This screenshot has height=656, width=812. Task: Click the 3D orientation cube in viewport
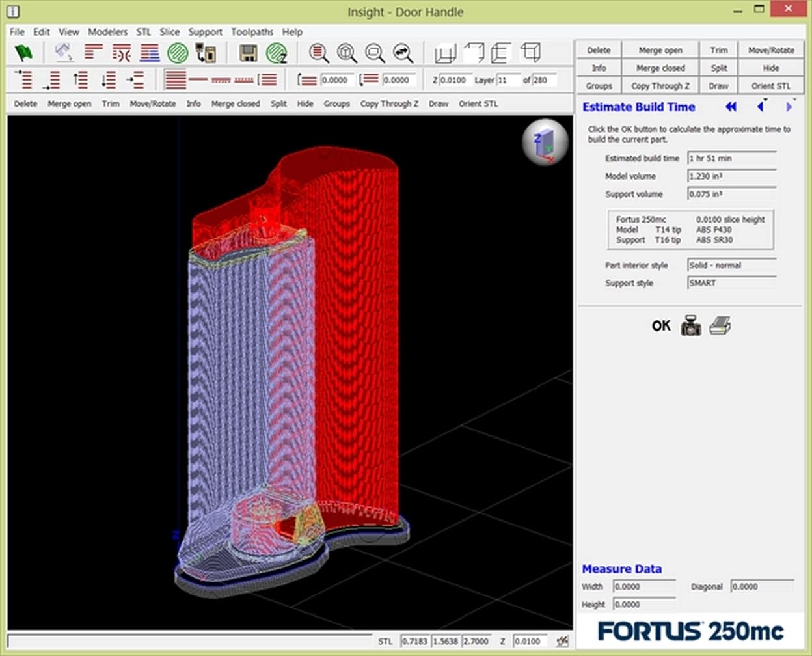544,143
